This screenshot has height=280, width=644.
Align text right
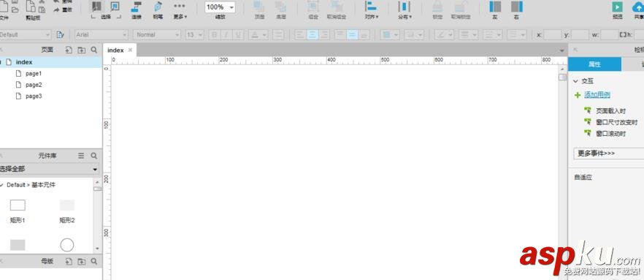point(324,35)
